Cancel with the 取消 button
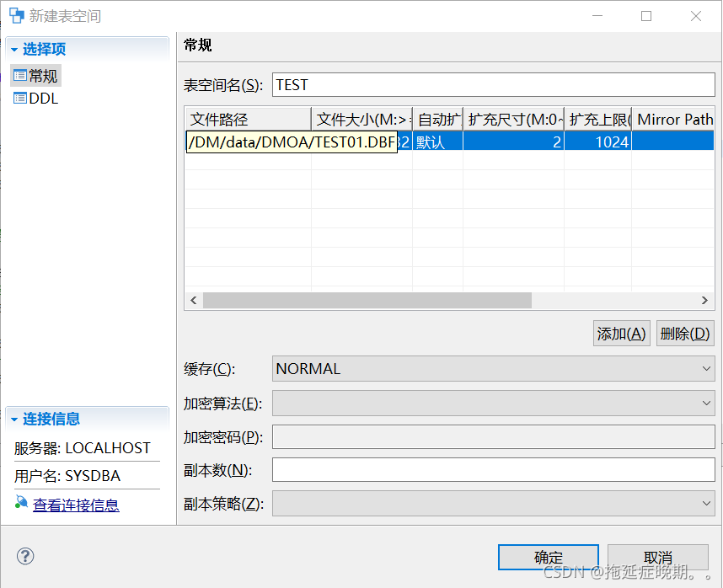The image size is (723, 588). point(658,557)
